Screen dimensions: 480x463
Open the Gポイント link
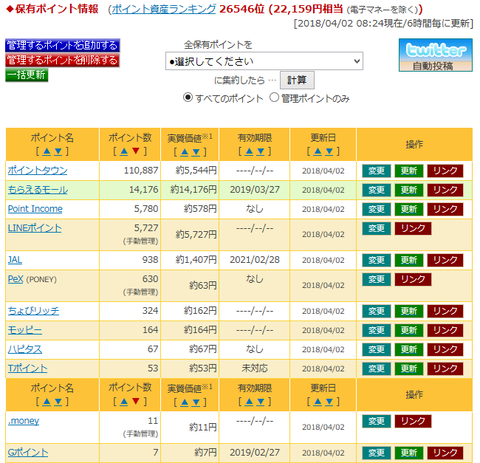click(28, 452)
